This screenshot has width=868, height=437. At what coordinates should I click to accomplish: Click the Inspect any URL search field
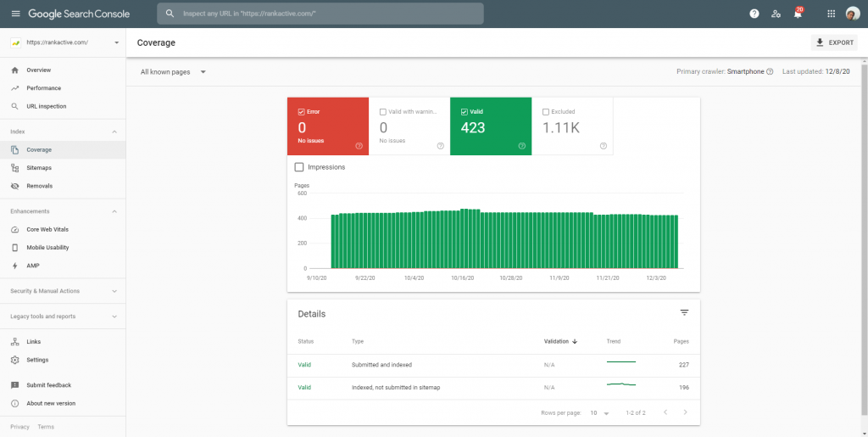pos(320,14)
